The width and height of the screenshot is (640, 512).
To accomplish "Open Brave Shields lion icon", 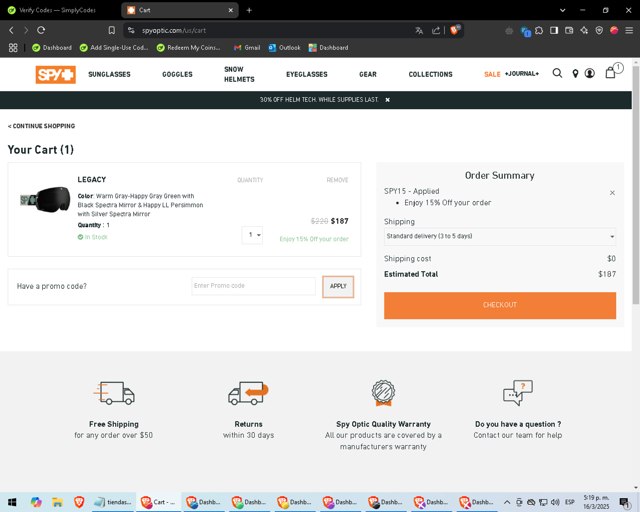I will [x=455, y=30].
